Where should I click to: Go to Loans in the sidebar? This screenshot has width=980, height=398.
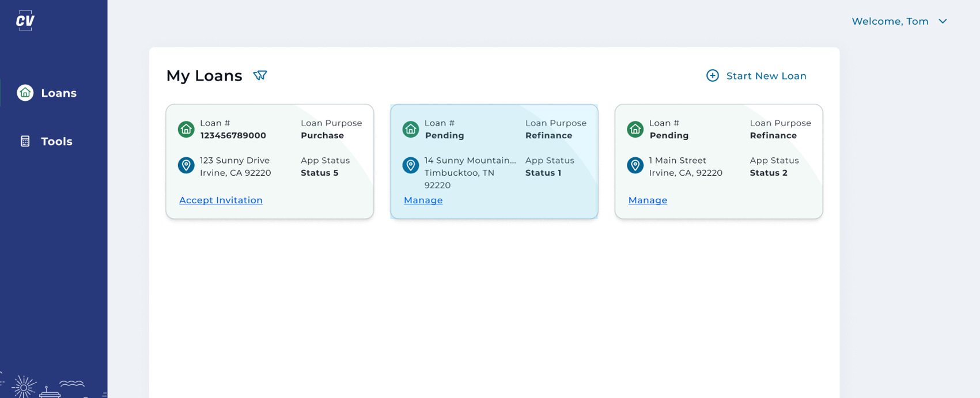[58, 93]
